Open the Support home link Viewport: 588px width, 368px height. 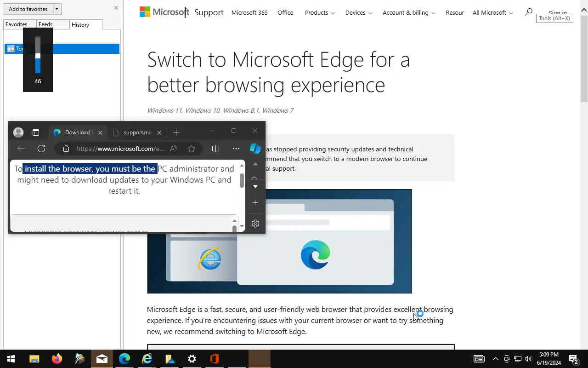click(209, 12)
